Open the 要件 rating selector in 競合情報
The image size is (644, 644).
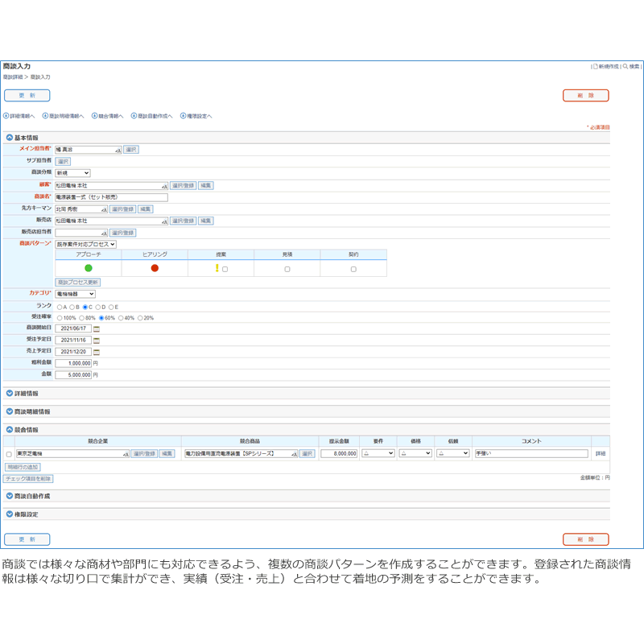[x=378, y=453]
